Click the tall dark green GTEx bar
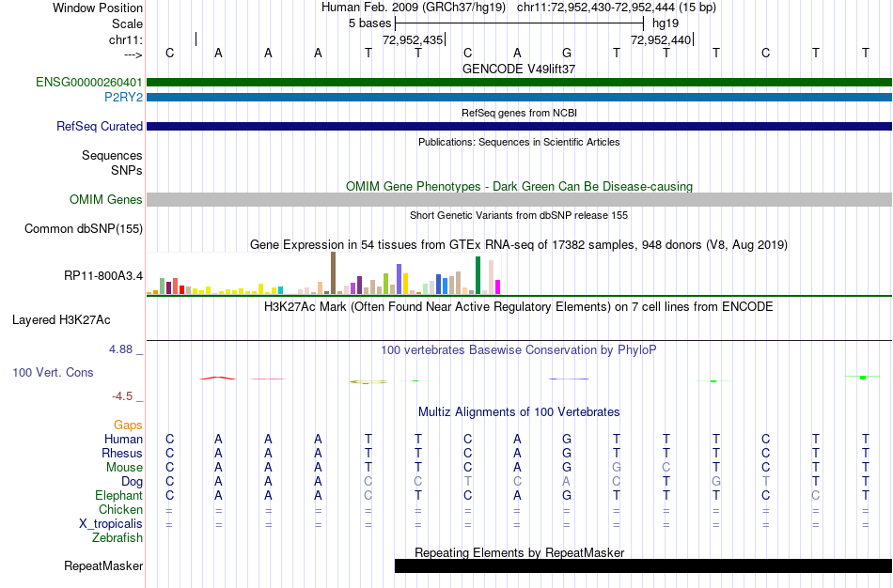 478,275
